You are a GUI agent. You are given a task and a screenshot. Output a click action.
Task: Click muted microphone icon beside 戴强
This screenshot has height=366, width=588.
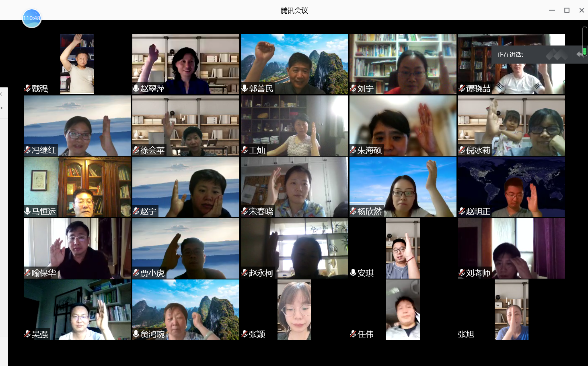[27, 88]
